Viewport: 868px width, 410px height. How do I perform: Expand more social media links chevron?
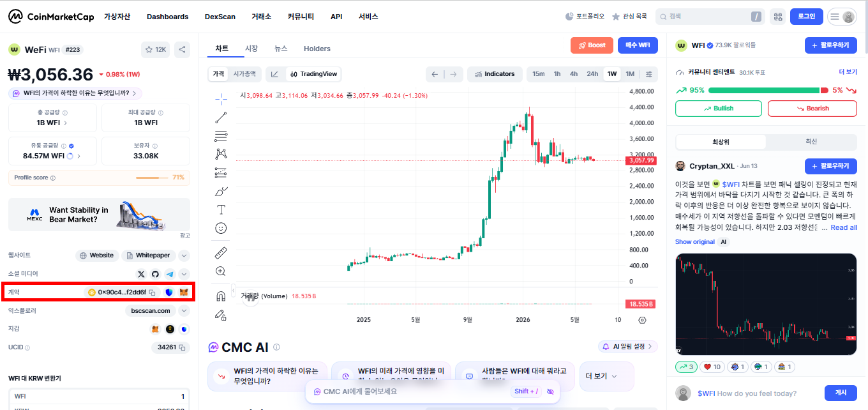coord(184,274)
